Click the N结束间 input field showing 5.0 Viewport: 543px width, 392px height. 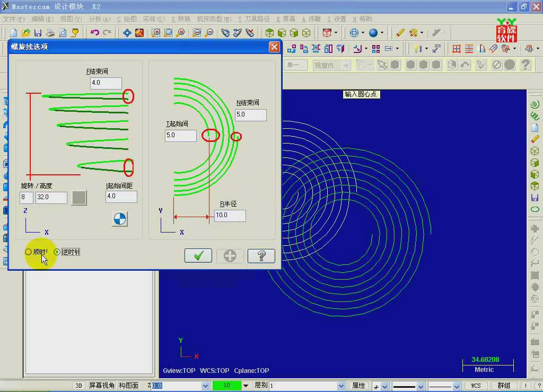(x=251, y=114)
